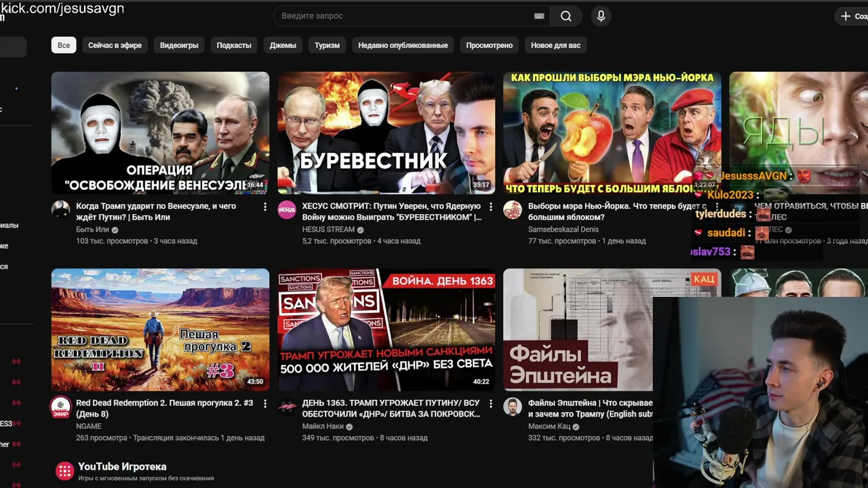
Task: Select the 'Туризм' chip
Action: coord(327,45)
